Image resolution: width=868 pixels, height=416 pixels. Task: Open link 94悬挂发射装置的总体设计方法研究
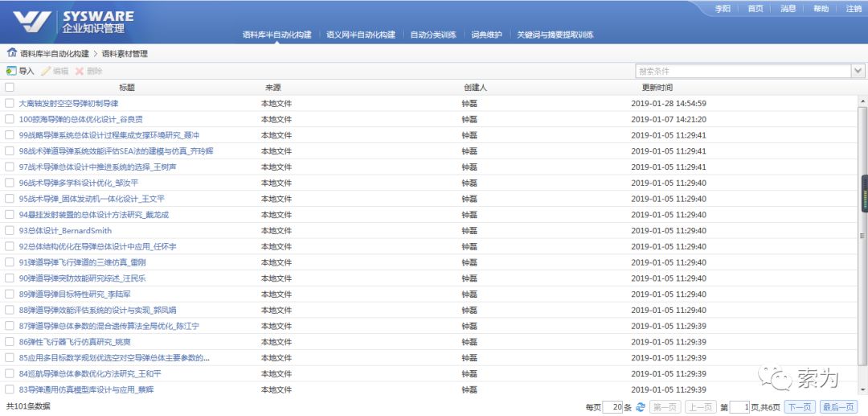tap(94, 215)
